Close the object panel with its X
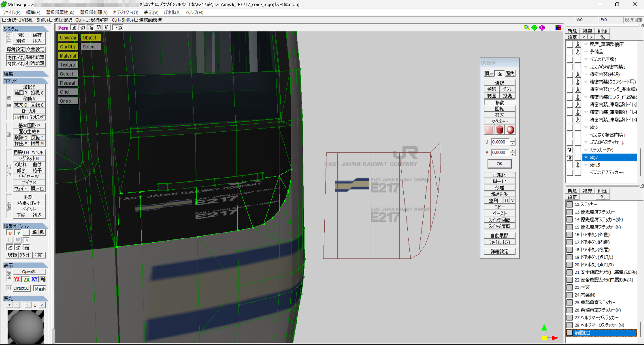This screenshot has height=345, width=644. tap(642, 25)
